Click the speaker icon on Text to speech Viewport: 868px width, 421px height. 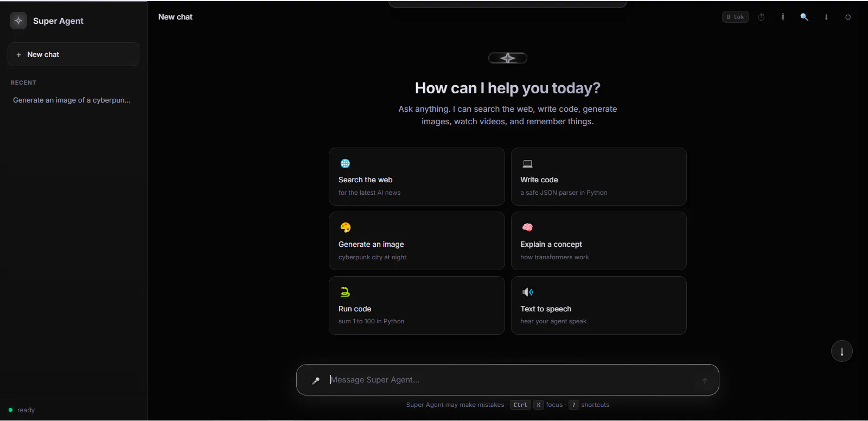pyautogui.click(x=527, y=292)
